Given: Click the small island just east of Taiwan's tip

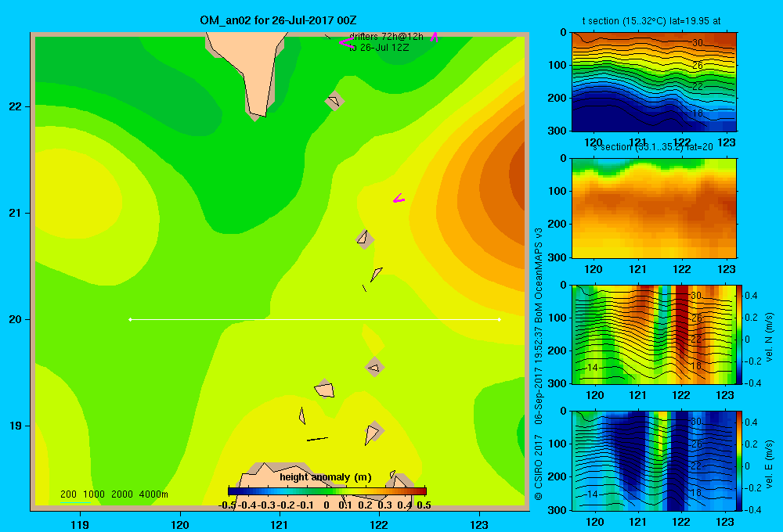Looking at the screenshot, I should point(334,101).
